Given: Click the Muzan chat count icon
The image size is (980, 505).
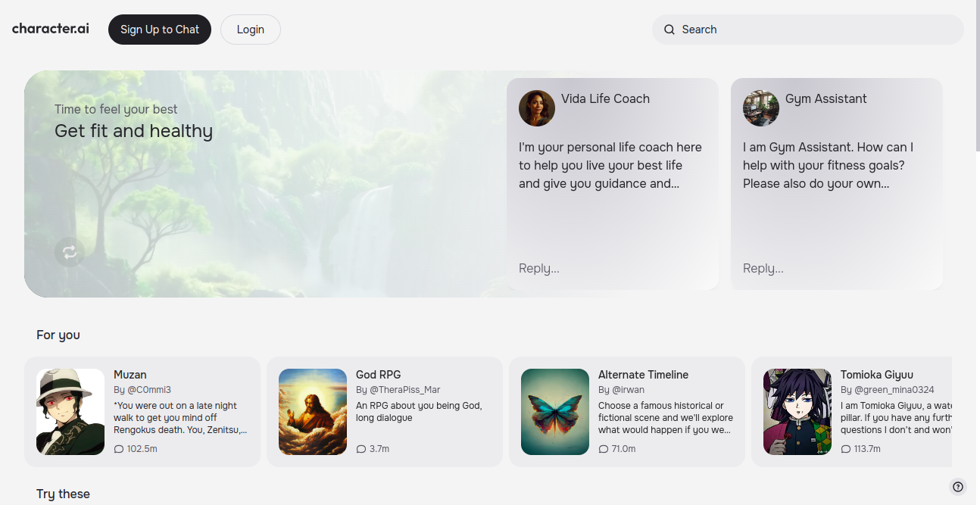Looking at the screenshot, I should (x=119, y=449).
